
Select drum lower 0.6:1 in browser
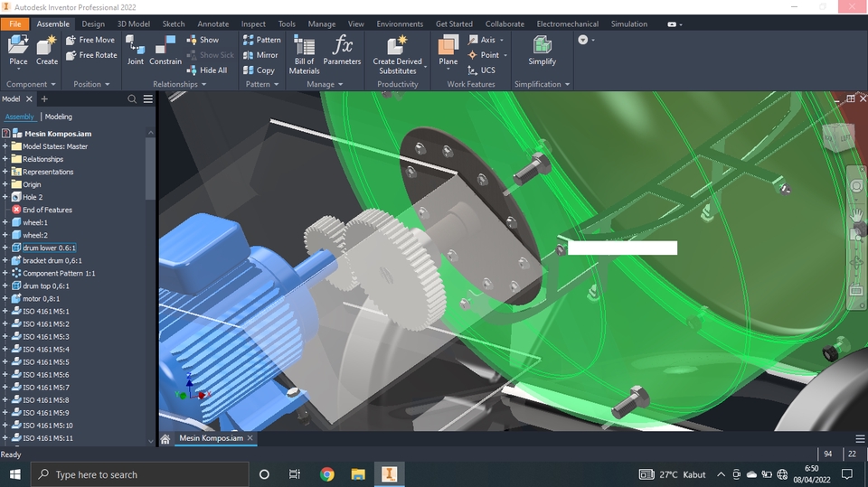pos(49,248)
